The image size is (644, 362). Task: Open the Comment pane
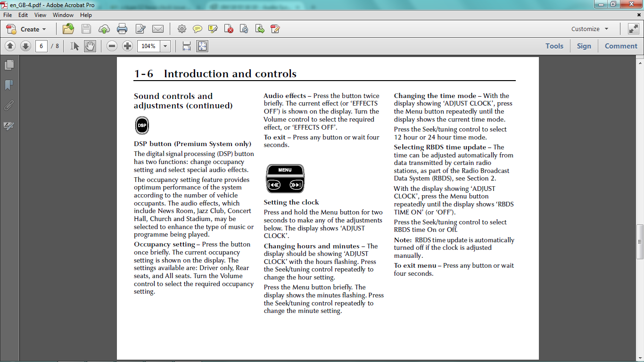tap(621, 46)
